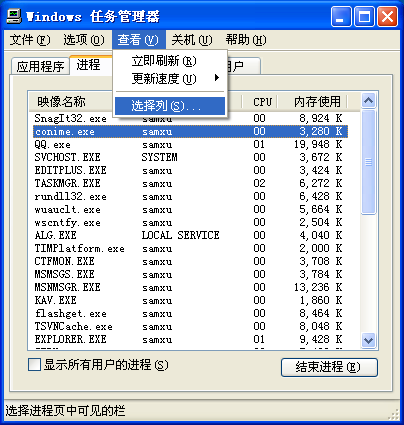Select the conime.exe process row
The width and height of the screenshot is (404, 425).
click(x=190, y=132)
